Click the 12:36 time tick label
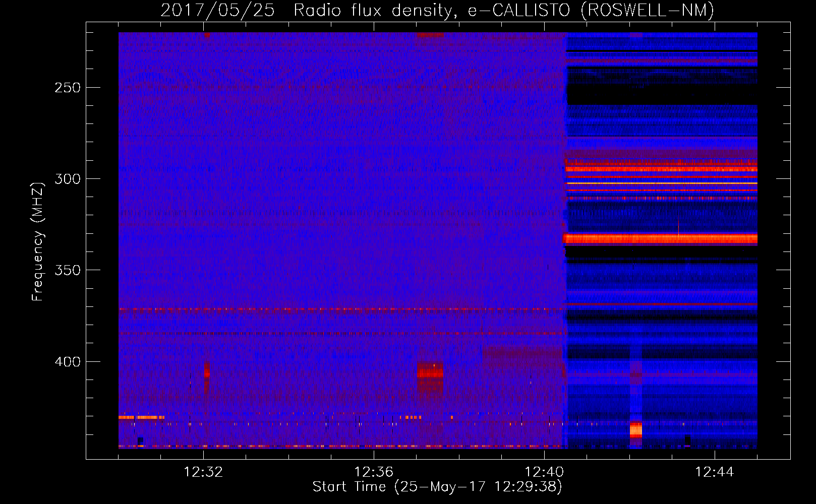 coord(374,472)
